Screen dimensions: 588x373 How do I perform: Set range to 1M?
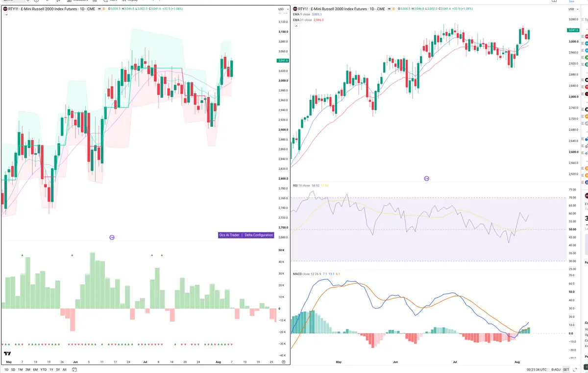pyautogui.click(x=20, y=370)
